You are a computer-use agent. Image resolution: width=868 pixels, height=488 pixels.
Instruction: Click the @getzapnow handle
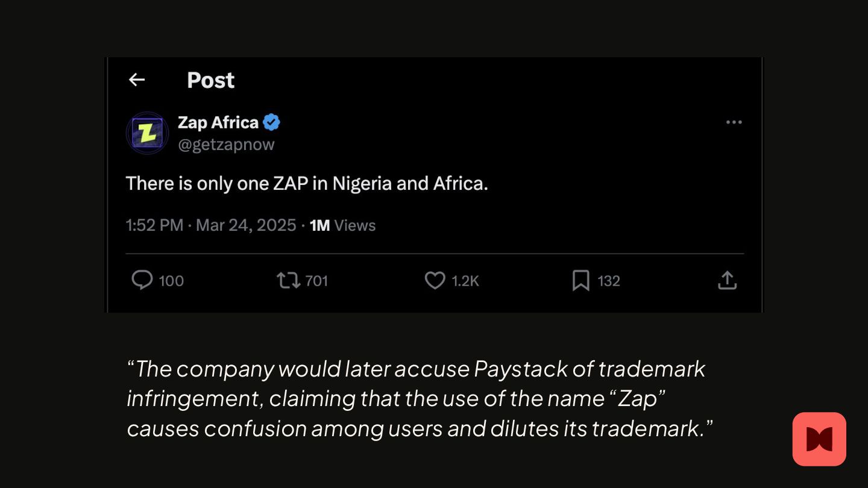226,145
